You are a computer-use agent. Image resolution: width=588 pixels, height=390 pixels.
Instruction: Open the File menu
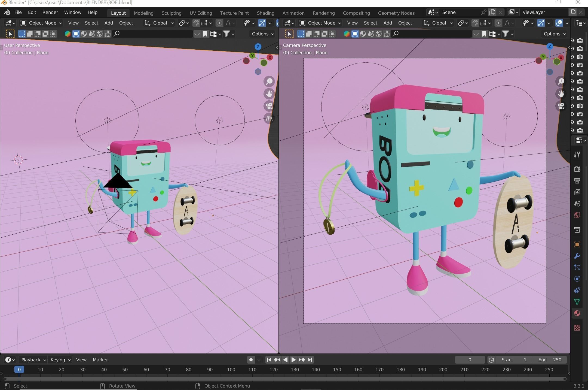(18, 12)
